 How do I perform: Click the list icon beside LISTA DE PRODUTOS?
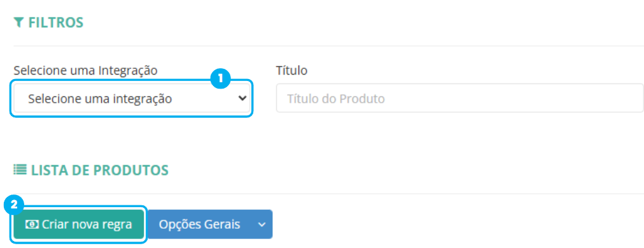(19, 170)
